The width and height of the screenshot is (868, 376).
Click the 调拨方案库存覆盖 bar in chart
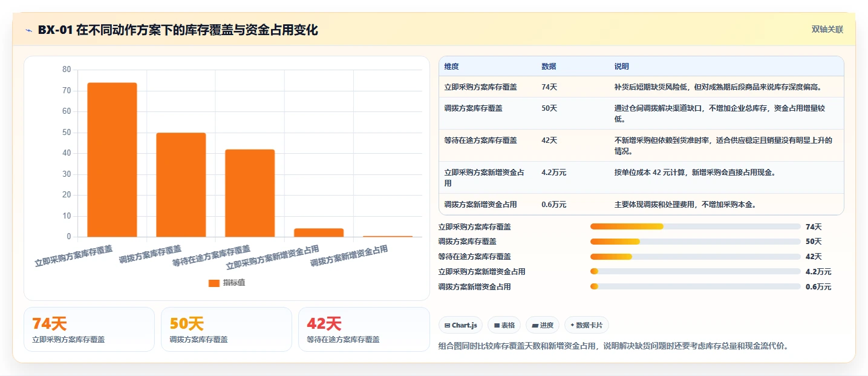point(181,185)
